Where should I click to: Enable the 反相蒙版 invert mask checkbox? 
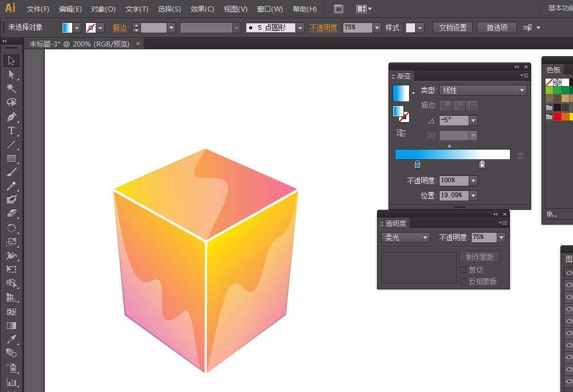[x=463, y=281]
